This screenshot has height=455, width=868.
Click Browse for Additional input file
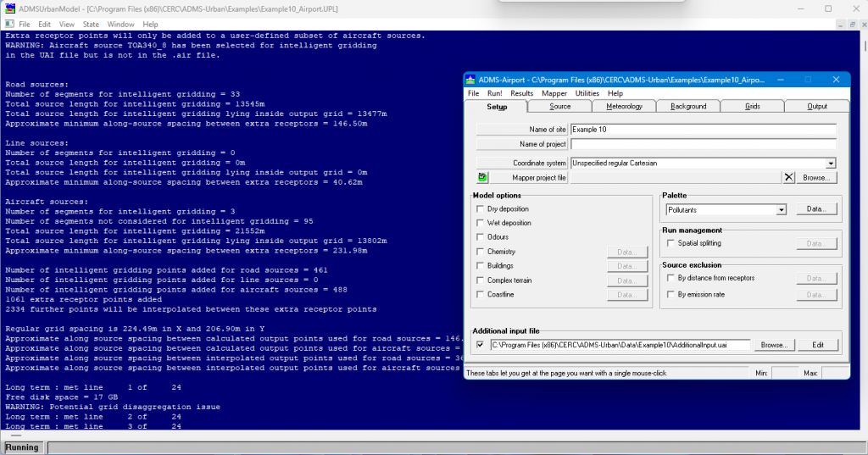(774, 345)
